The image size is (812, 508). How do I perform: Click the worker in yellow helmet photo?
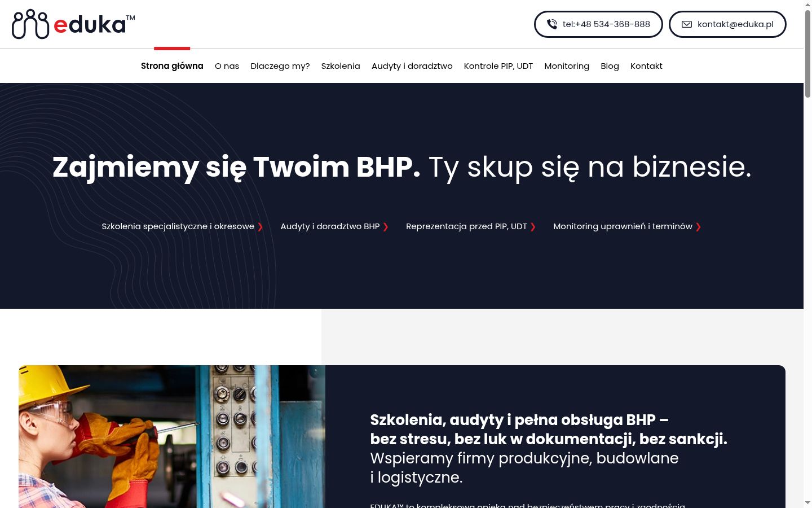[x=172, y=436]
